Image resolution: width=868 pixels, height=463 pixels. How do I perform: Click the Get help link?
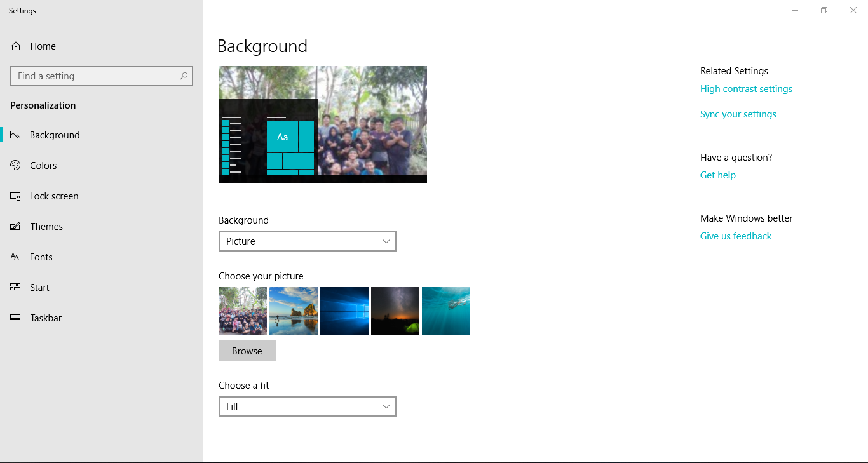pyautogui.click(x=718, y=175)
